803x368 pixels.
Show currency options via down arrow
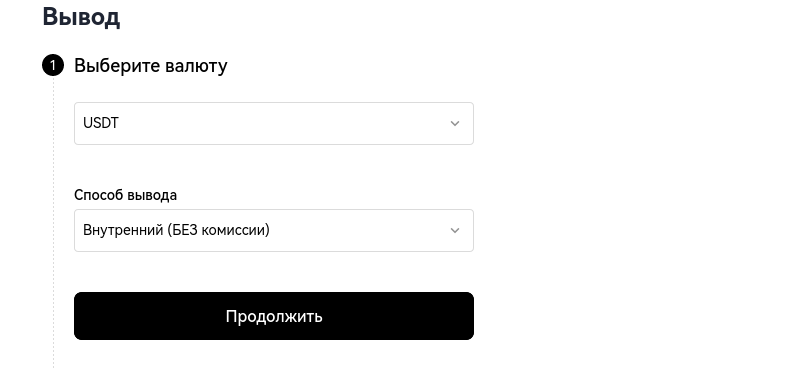coord(455,123)
